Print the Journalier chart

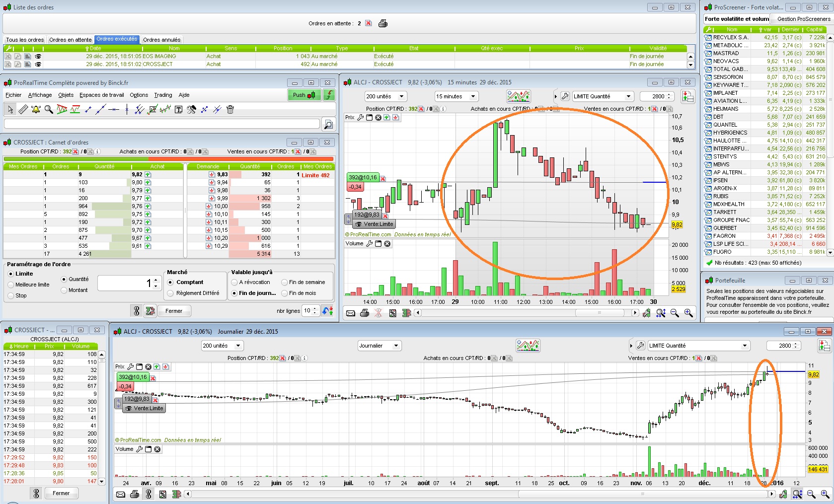pyautogui.click(x=134, y=494)
